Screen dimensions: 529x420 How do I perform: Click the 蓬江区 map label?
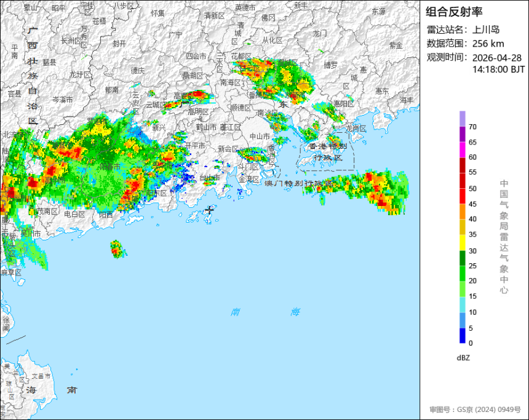pyautogui.click(x=231, y=127)
